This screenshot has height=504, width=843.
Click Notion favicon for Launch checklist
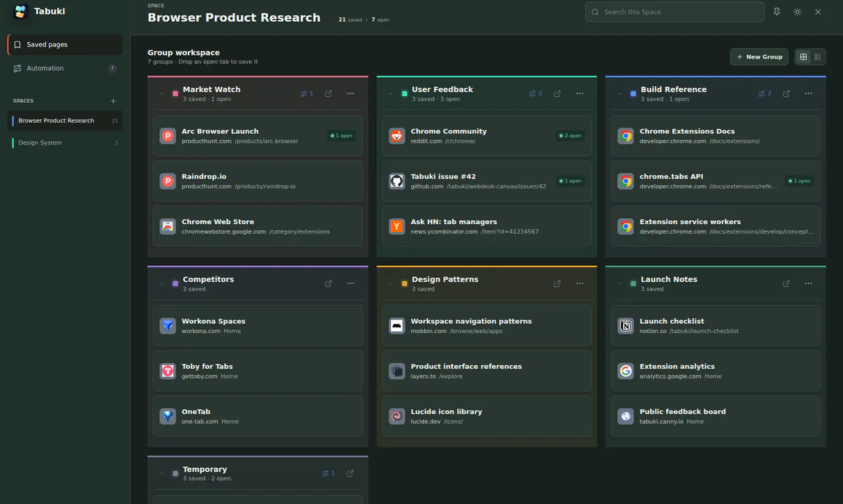[625, 326]
